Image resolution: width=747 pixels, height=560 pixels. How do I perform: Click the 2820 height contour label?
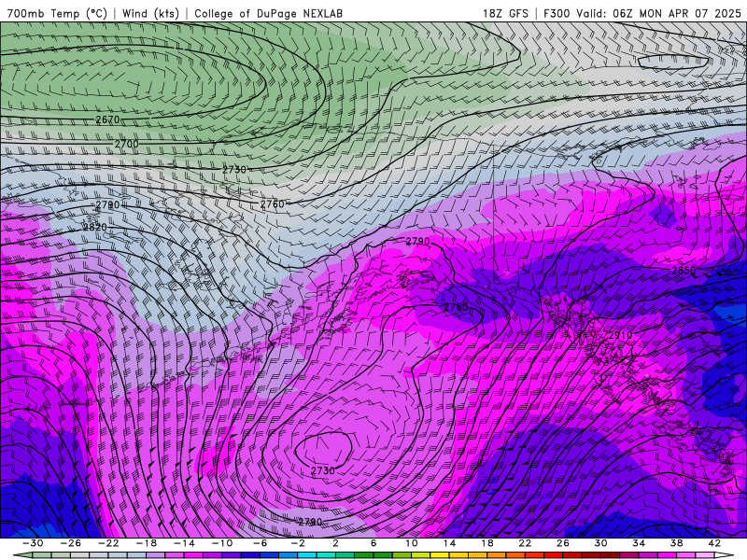point(95,227)
